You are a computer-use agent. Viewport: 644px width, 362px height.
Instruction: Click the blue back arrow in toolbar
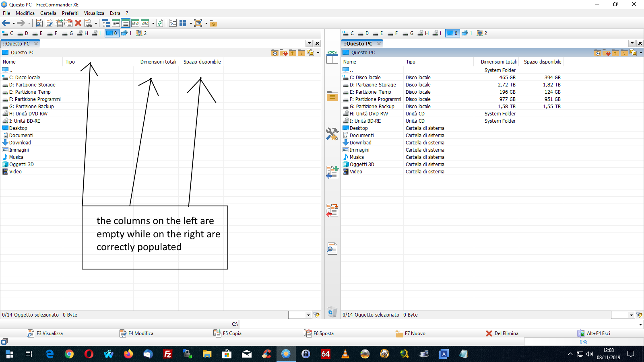[6, 23]
